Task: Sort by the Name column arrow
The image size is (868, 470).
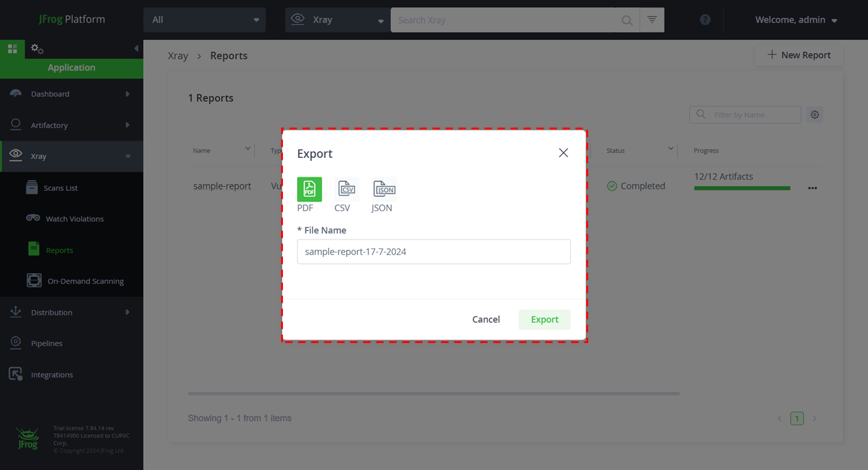Action: tap(248, 149)
